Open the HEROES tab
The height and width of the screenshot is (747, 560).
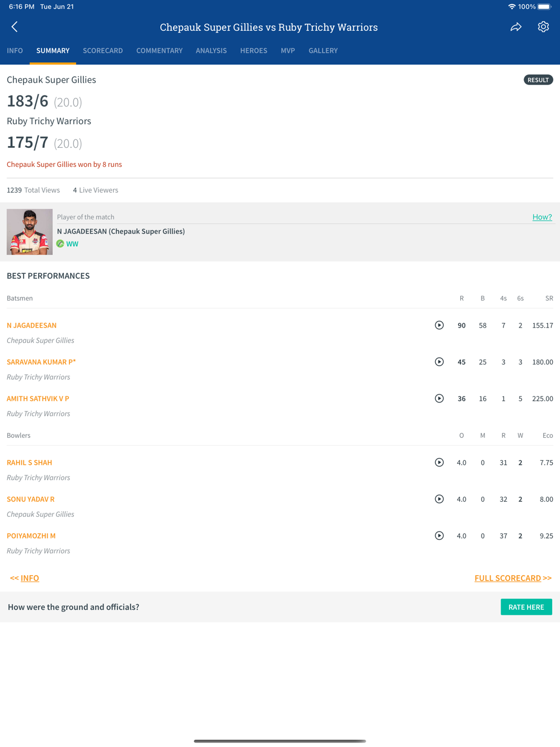coord(254,50)
